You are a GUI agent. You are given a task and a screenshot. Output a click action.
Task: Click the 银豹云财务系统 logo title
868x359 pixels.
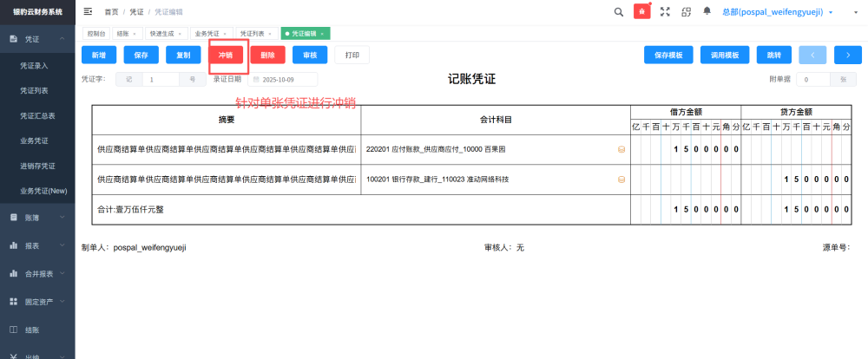pos(37,11)
